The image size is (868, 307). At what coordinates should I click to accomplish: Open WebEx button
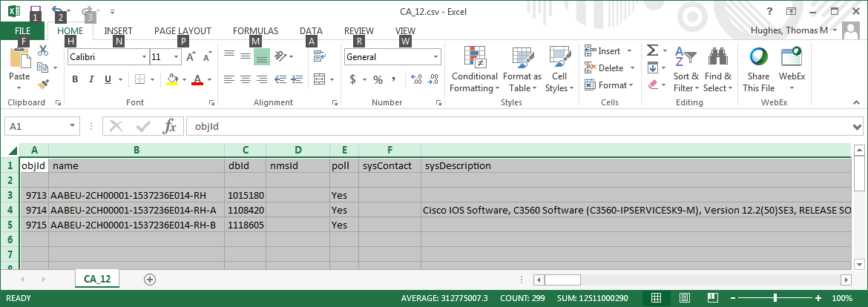pyautogui.click(x=791, y=69)
